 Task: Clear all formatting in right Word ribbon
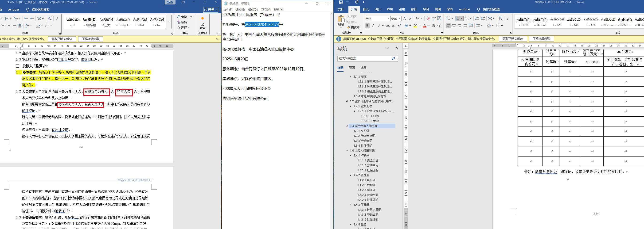pos(428,19)
